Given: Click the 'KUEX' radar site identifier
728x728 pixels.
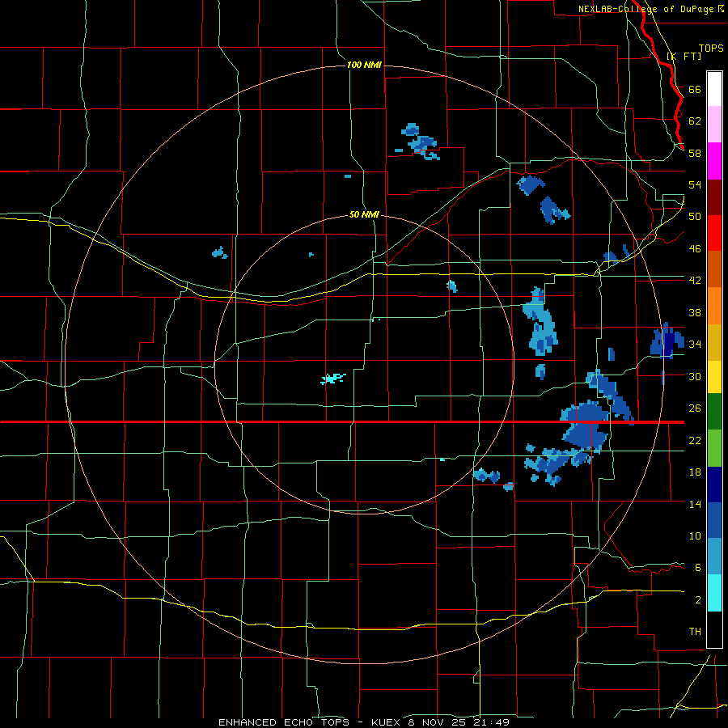Looking at the screenshot, I should (387, 722).
